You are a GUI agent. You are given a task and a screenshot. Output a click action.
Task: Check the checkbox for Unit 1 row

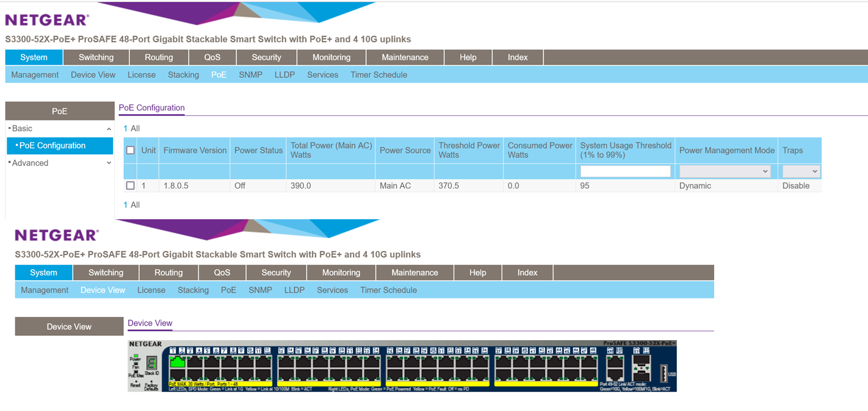[130, 186]
